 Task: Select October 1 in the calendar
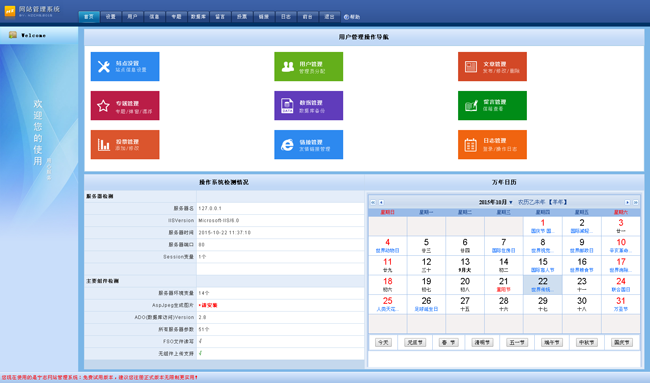click(543, 226)
